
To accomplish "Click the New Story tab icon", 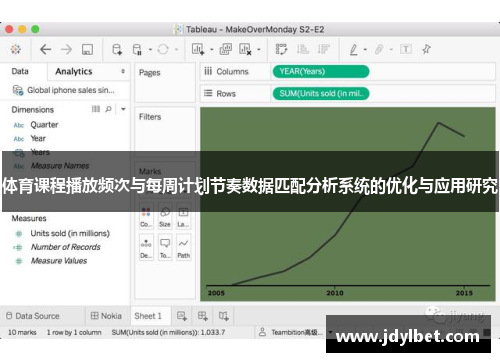I will [223, 316].
